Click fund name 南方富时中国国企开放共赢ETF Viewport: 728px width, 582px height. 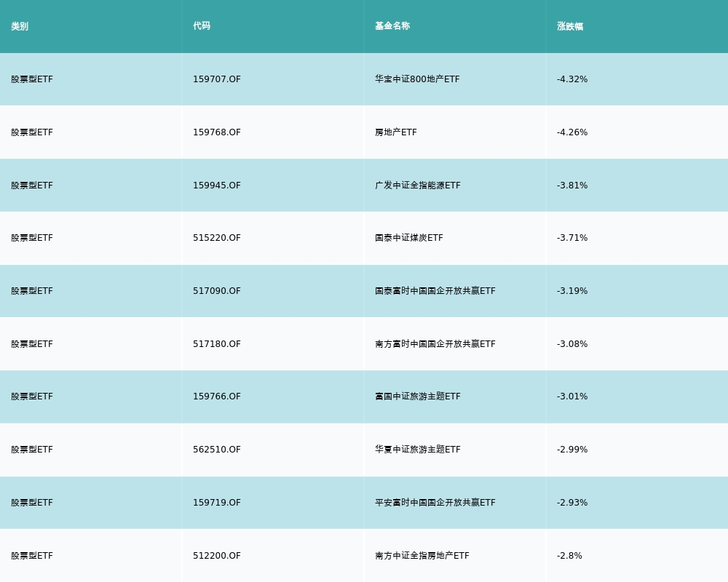435,344
